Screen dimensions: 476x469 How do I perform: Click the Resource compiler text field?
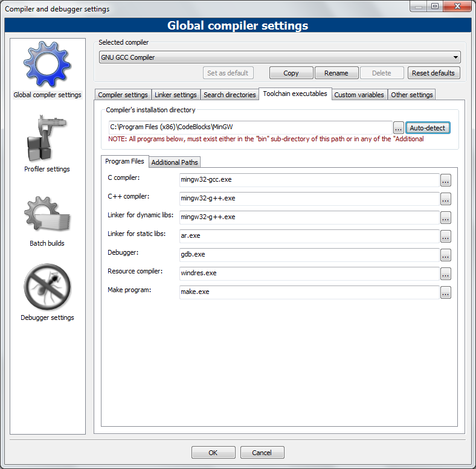309,273
